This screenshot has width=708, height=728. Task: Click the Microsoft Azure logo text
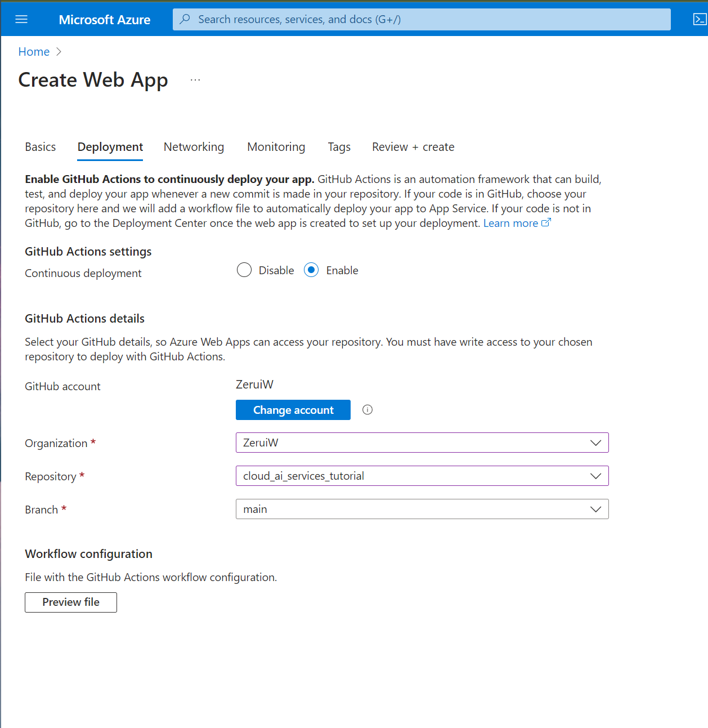point(105,20)
